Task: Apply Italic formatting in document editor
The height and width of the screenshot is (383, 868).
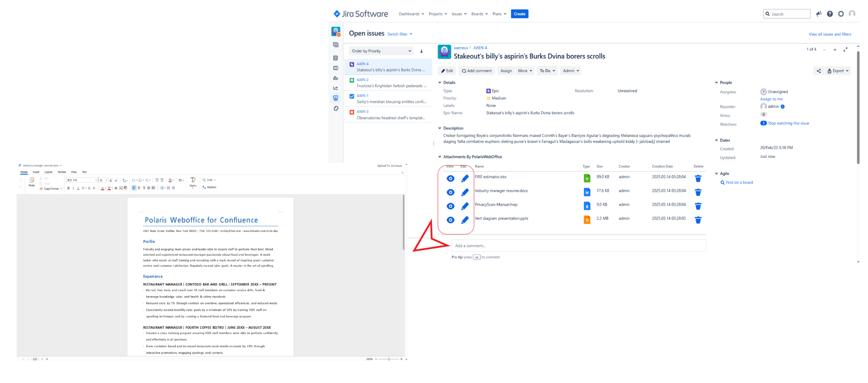Action: (x=73, y=188)
